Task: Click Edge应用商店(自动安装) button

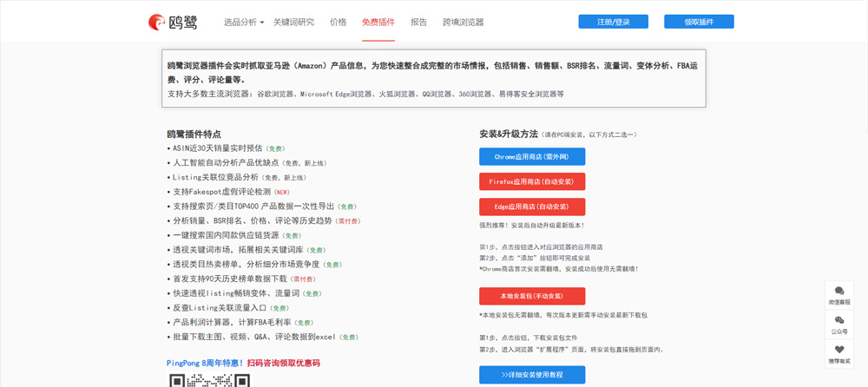Action: pyautogui.click(x=532, y=207)
